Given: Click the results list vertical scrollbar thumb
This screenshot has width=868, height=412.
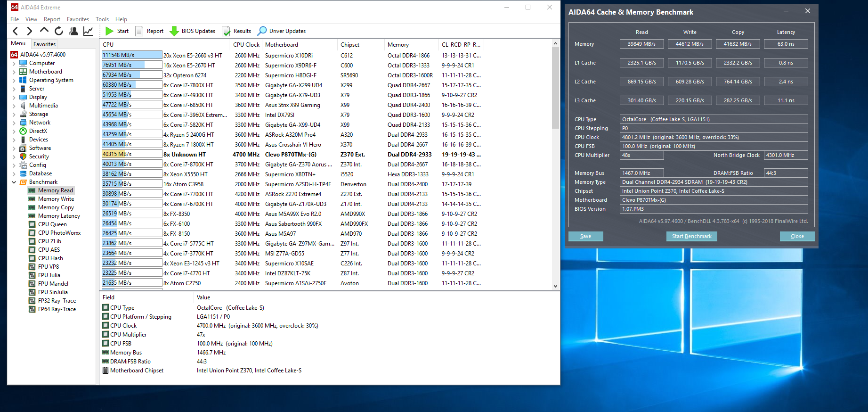Looking at the screenshot, I should (x=555, y=88).
